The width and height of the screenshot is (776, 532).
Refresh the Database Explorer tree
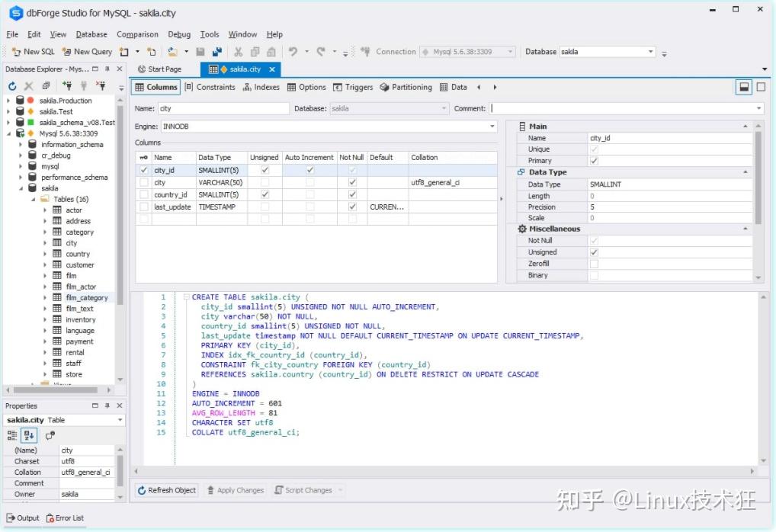pos(12,86)
